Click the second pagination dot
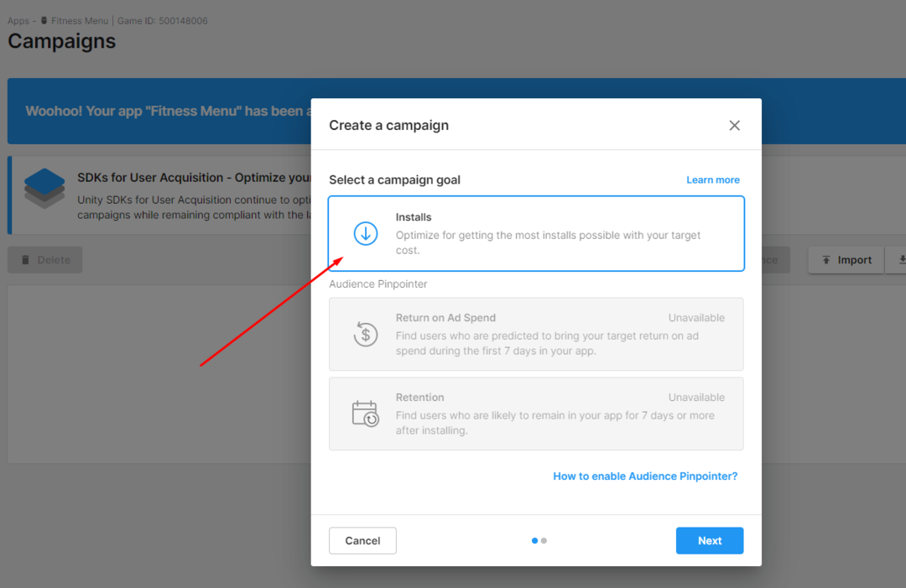Screen dimensions: 906x588 pos(544,541)
